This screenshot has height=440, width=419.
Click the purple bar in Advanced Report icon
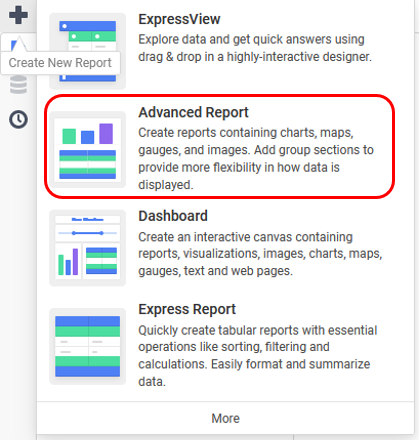click(x=106, y=134)
